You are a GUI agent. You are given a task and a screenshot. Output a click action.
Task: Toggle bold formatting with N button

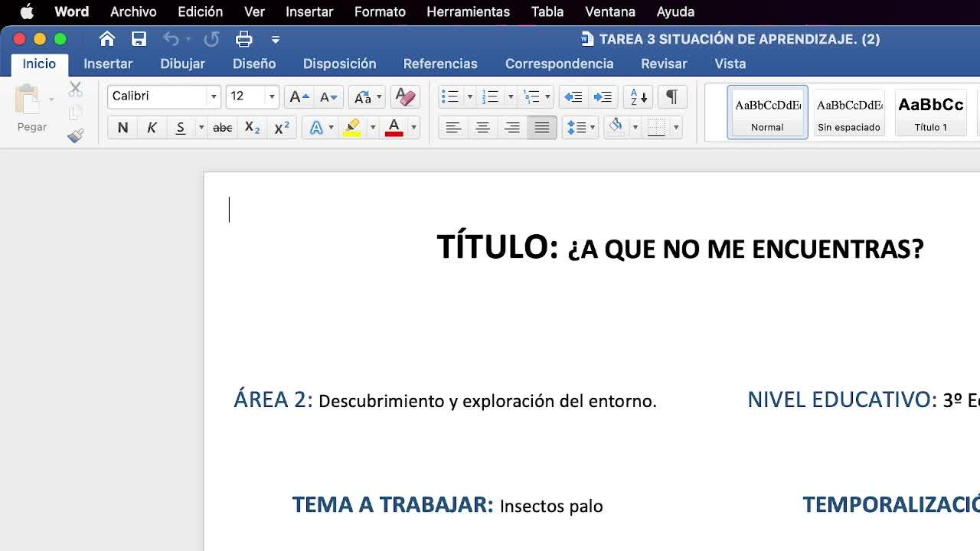pos(122,128)
